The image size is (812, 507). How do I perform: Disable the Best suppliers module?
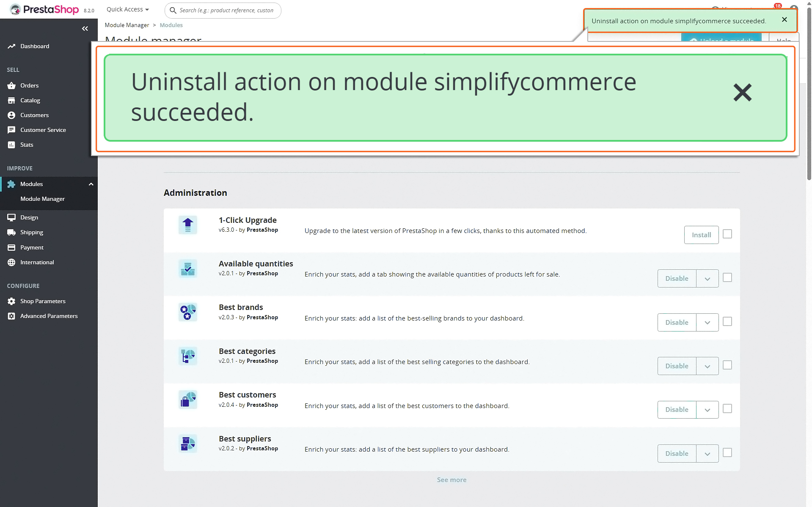677,454
